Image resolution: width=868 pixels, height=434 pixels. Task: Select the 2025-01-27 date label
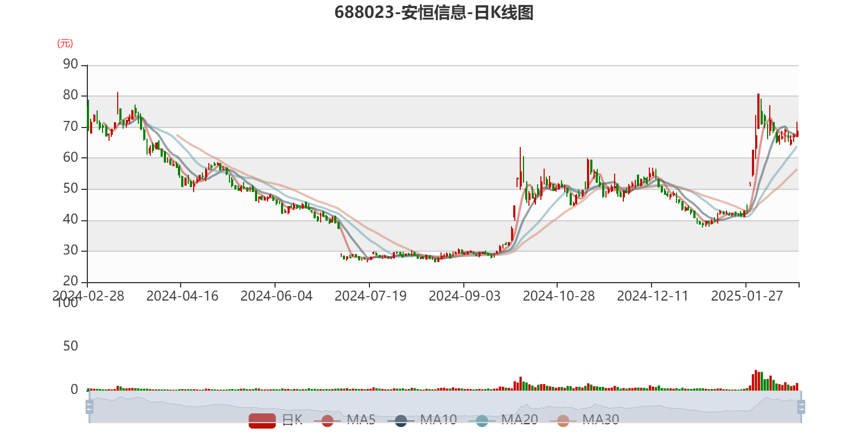tap(747, 296)
